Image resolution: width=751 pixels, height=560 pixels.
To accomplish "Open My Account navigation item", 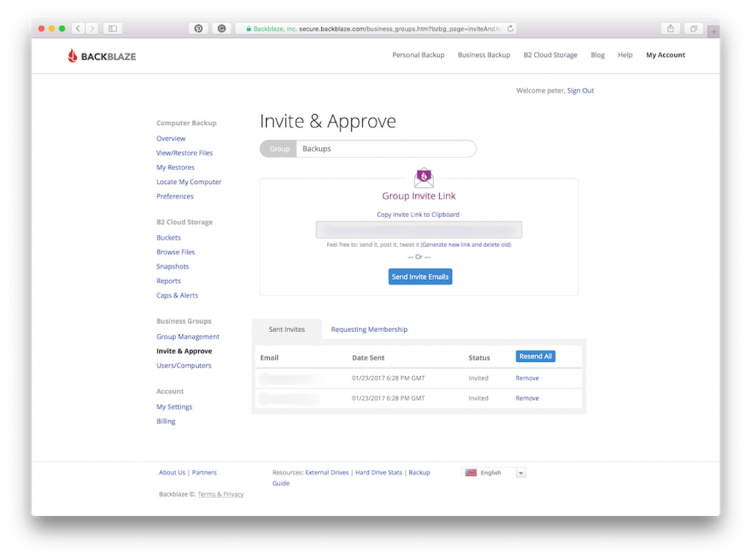I will pyautogui.click(x=665, y=55).
